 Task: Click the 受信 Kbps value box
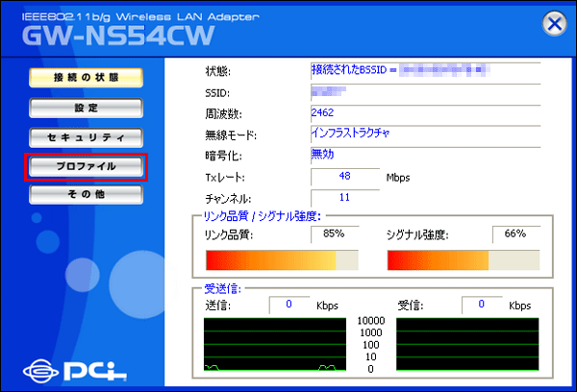point(482,305)
